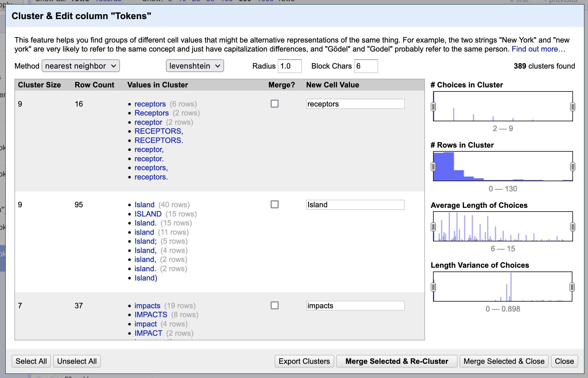Click the New Cell Value field containing receptors
The width and height of the screenshot is (588, 378).
click(355, 104)
